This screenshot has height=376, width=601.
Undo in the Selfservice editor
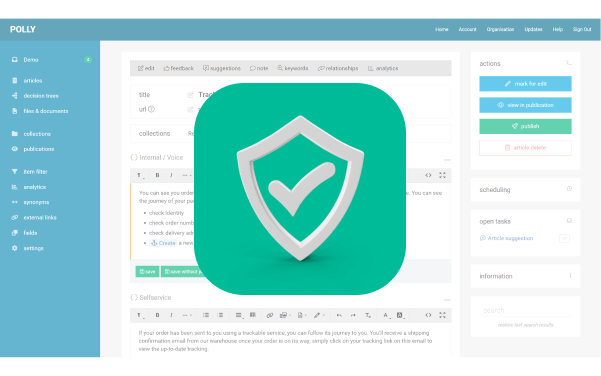339,315
